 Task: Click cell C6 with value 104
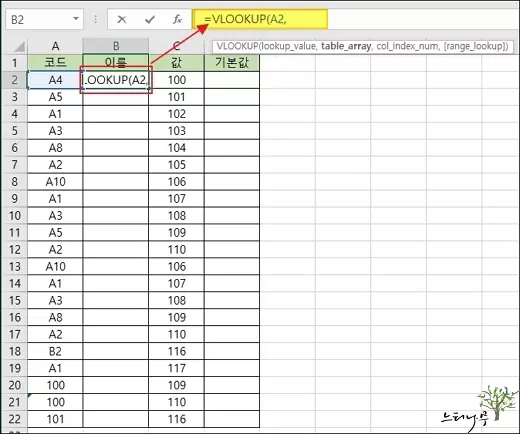click(177, 148)
